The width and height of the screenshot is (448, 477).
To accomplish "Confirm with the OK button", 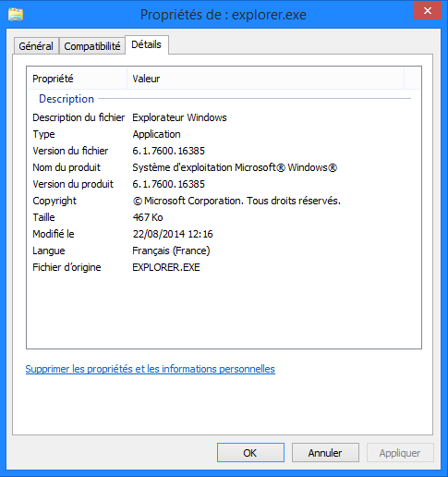I will point(250,453).
